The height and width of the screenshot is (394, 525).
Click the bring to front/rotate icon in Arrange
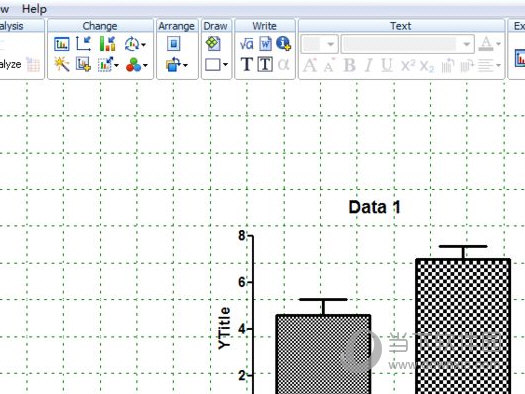[x=173, y=65]
